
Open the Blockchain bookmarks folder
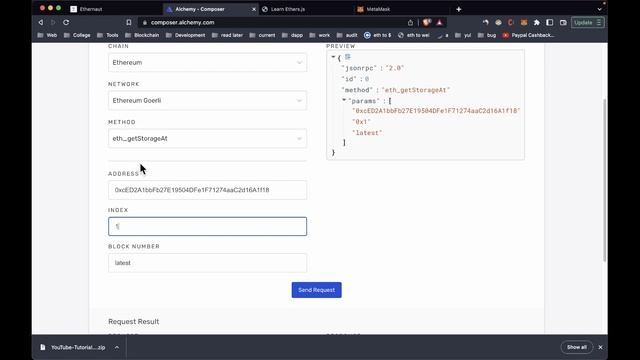pyautogui.click(x=142, y=35)
